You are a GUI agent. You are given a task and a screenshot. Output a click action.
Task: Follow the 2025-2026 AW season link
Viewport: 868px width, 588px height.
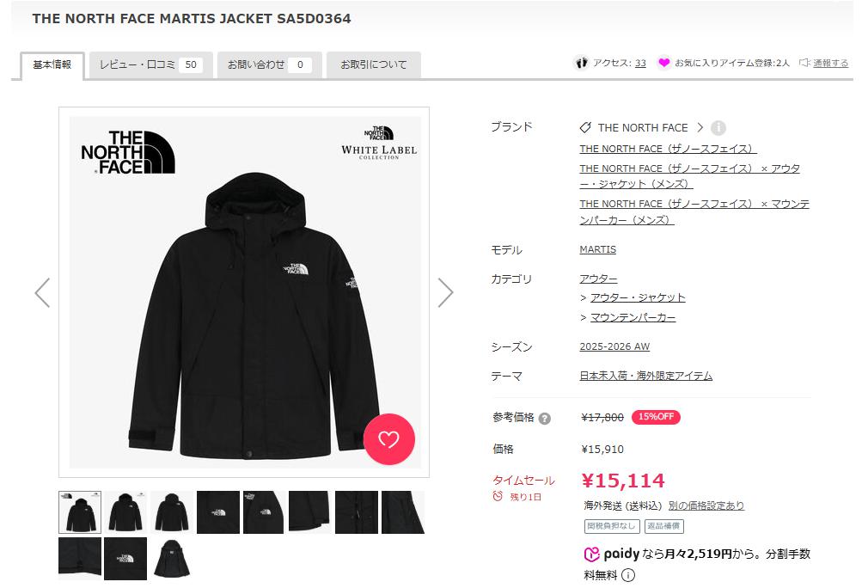[614, 346]
